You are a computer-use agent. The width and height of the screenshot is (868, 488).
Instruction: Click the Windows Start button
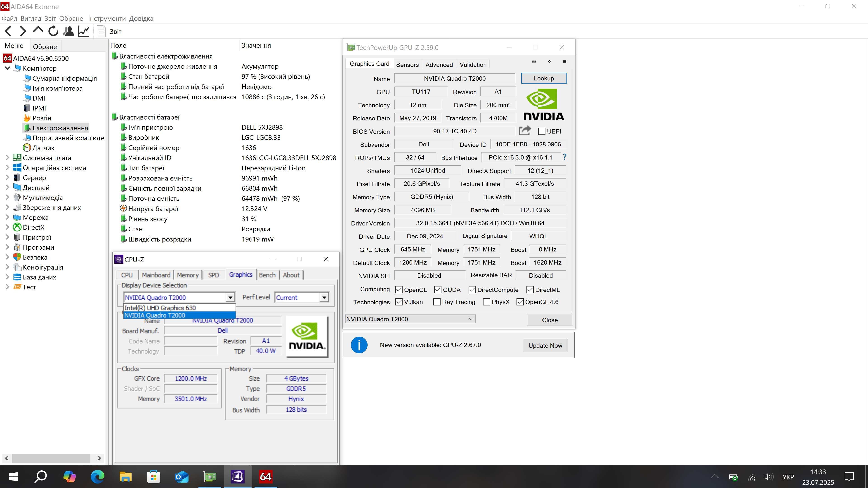[x=13, y=476]
